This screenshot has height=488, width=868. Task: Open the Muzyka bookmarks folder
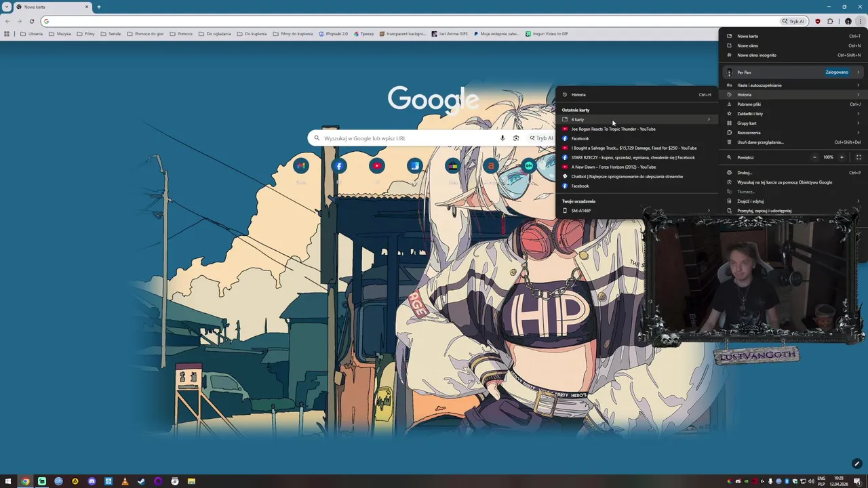click(x=60, y=34)
